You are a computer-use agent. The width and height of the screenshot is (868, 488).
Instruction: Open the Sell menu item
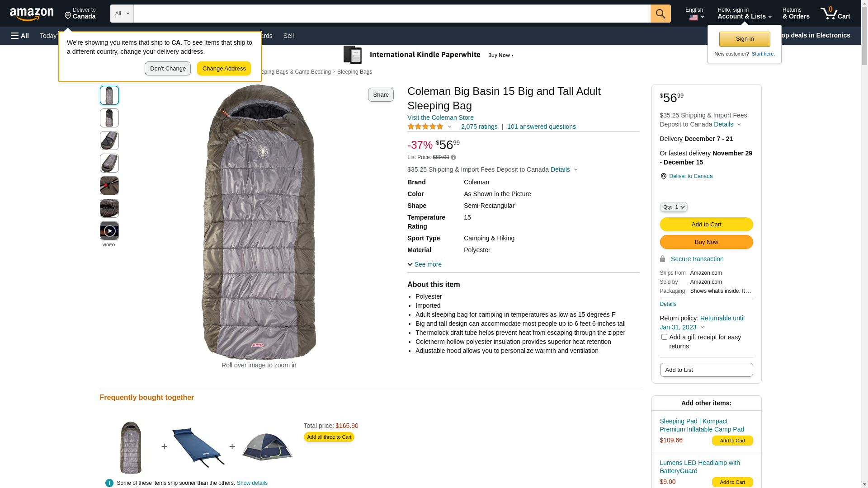[288, 36]
